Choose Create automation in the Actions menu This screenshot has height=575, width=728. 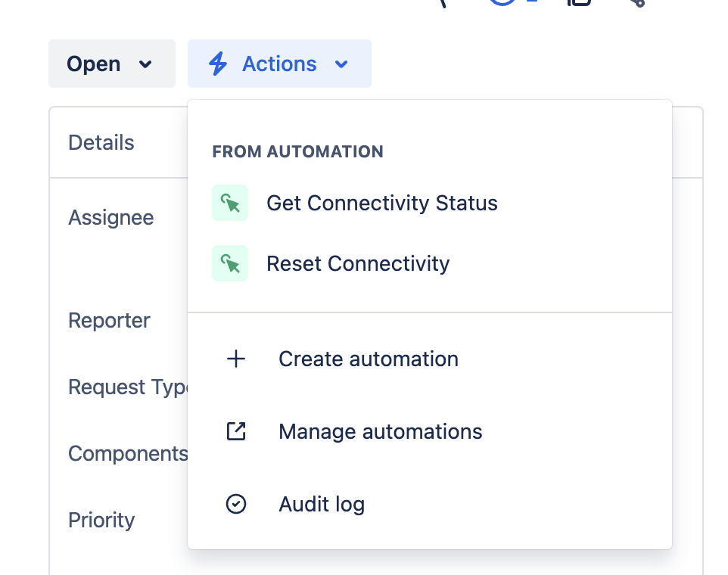[x=368, y=359]
